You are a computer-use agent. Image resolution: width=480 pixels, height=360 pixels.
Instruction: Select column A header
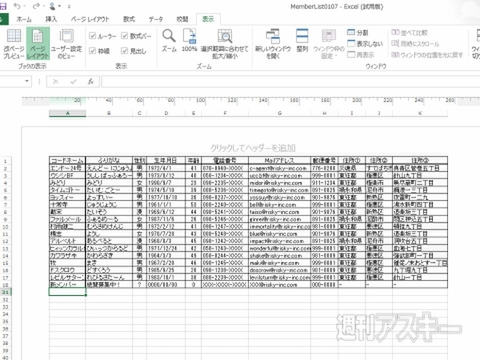(x=67, y=113)
